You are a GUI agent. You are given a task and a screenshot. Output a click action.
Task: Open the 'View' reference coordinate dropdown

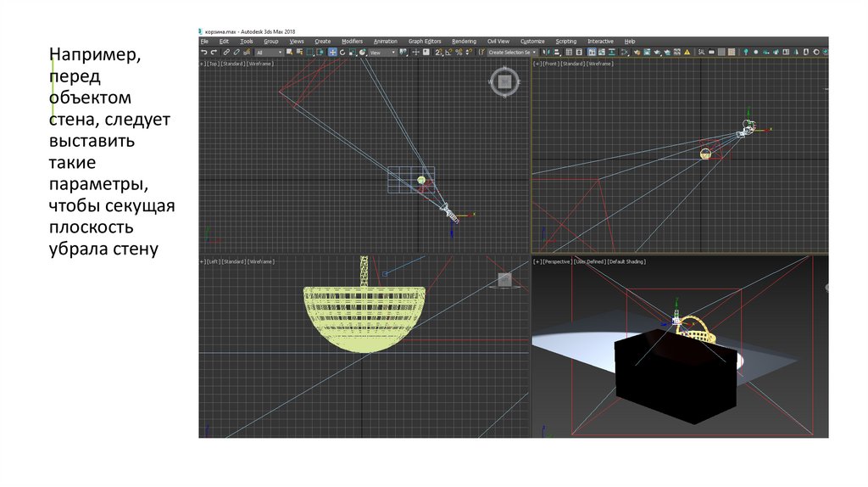point(381,52)
